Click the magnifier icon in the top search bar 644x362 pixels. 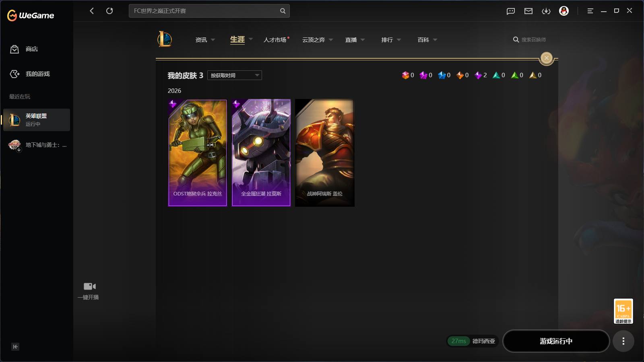283,11
